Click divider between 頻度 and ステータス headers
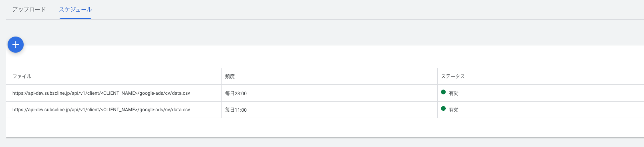 437,76
